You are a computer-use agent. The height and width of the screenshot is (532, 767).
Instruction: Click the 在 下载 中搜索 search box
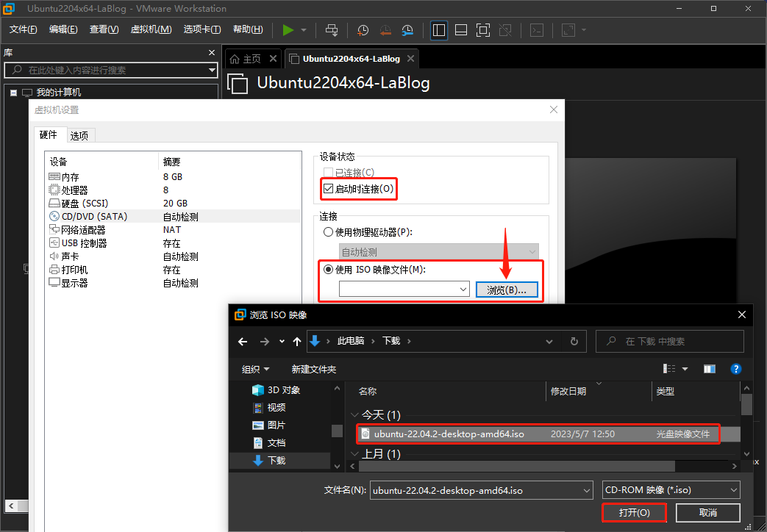click(670, 341)
